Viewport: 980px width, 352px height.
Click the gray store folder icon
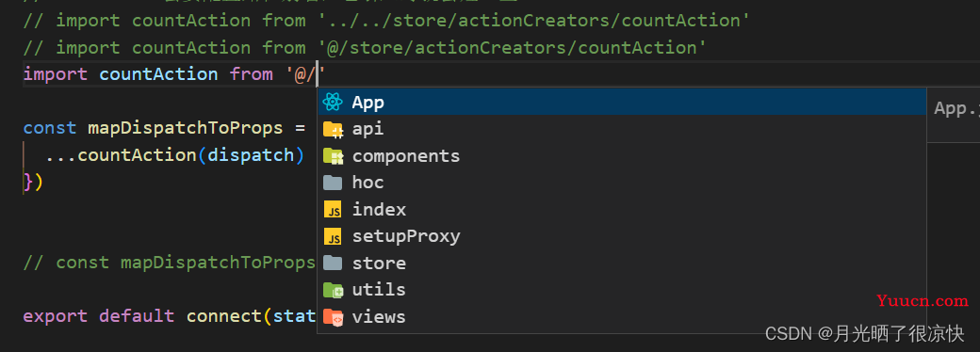click(334, 264)
